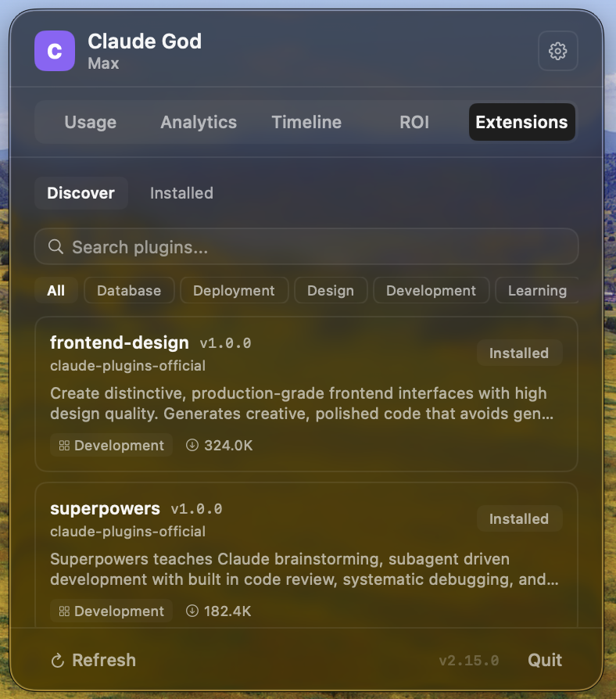Select the Deployment filter chip

click(234, 290)
